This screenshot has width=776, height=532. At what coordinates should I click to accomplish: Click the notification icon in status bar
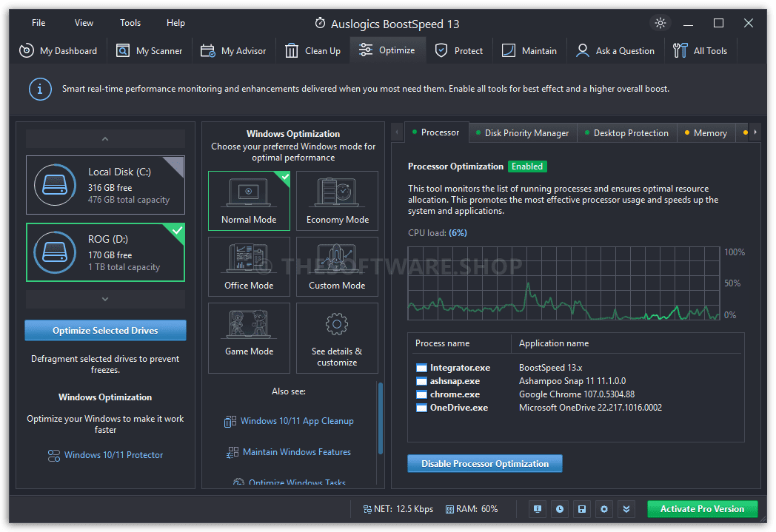pyautogui.click(x=538, y=509)
